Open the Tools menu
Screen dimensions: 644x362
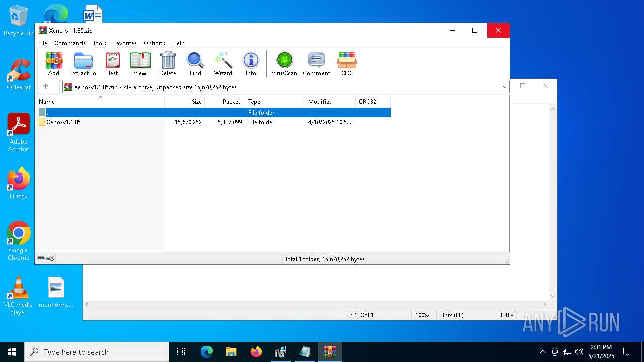click(x=99, y=43)
